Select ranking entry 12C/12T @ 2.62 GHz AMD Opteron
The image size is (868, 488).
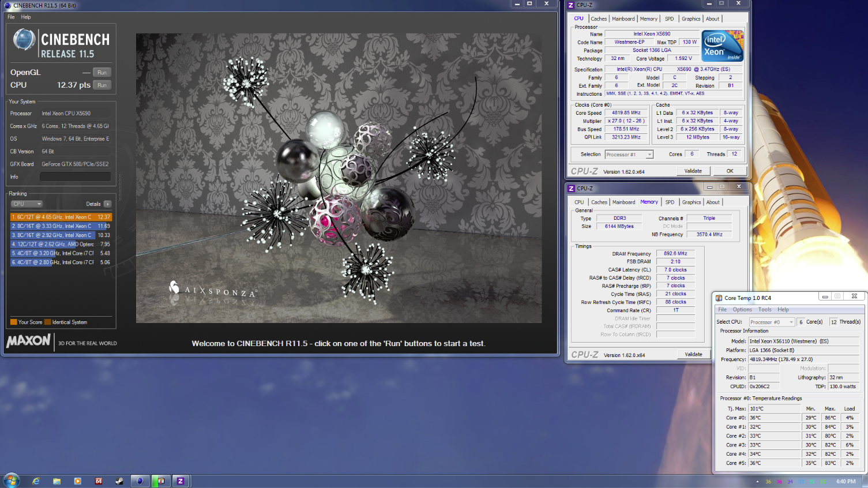click(x=61, y=244)
